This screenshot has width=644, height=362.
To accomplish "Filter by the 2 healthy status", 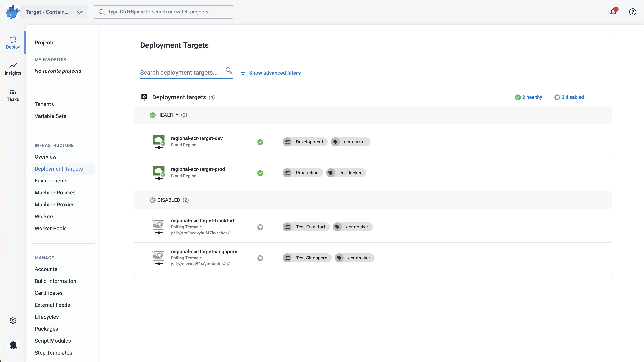I will click(x=528, y=97).
